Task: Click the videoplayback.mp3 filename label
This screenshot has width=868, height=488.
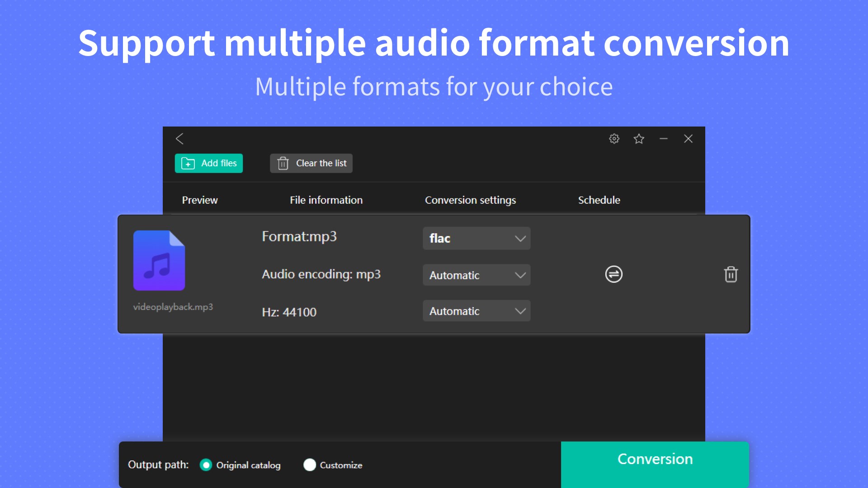Action: point(173,307)
